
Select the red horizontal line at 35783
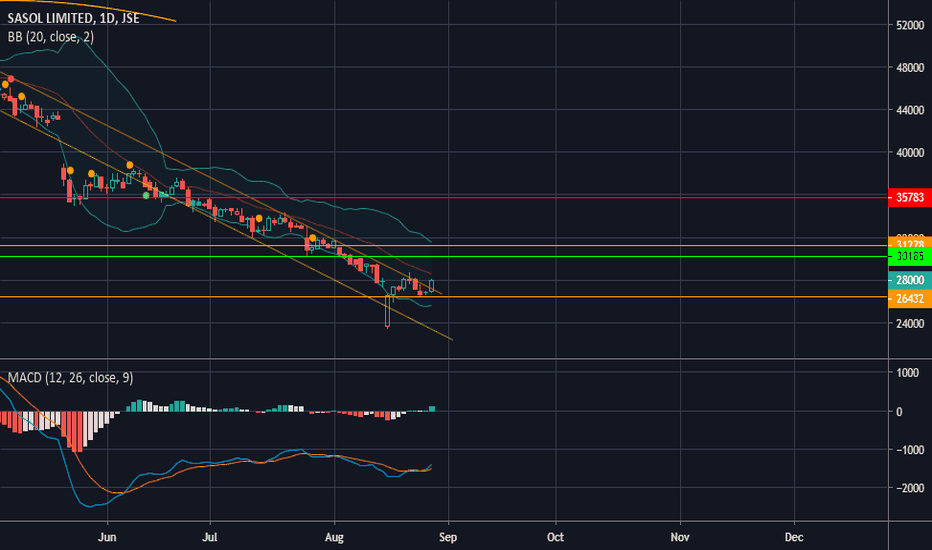tap(443, 197)
